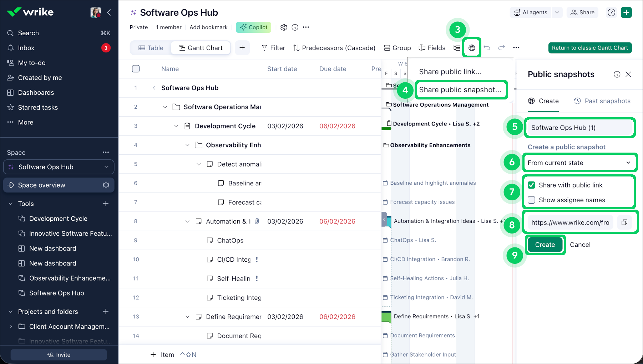Open the help question mark icon

point(611,12)
